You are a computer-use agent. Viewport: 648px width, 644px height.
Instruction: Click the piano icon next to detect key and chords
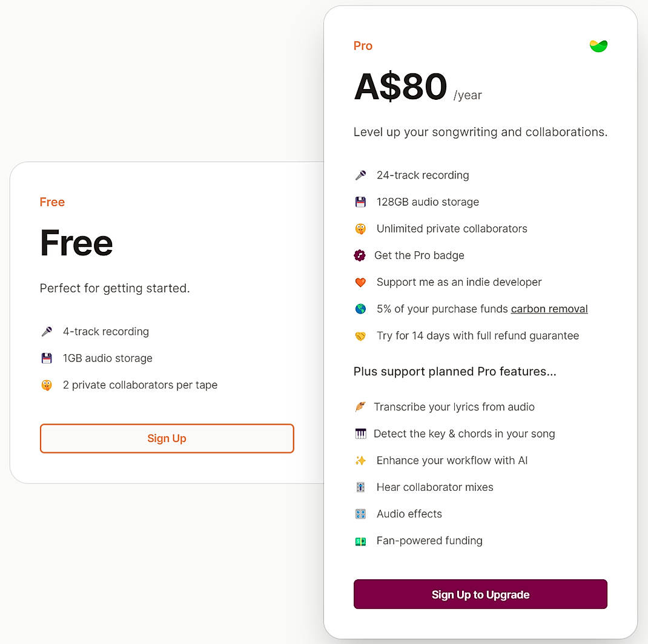tap(360, 433)
